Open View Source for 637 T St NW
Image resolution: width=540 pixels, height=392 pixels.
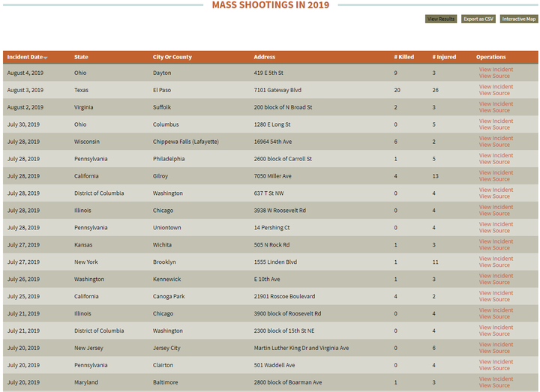(x=494, y=196)
